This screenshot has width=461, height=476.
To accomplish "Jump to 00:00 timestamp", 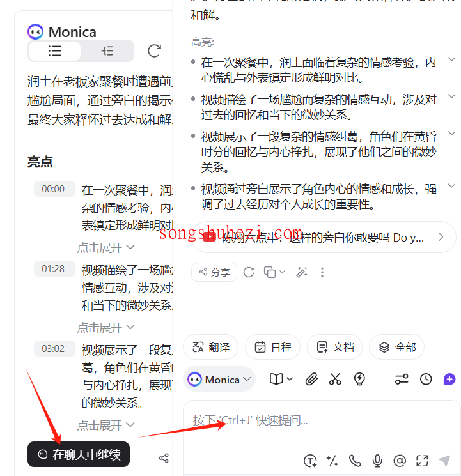I will click(x=53, y=189).
